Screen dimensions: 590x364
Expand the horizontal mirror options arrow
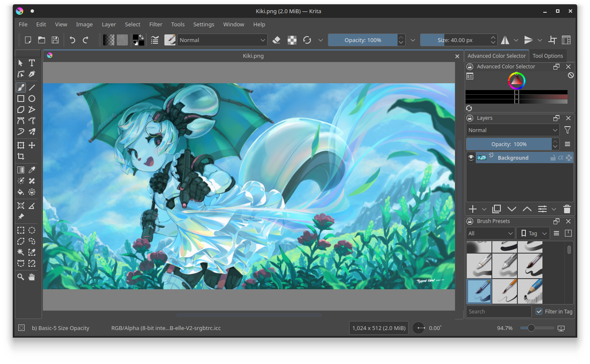516,40
